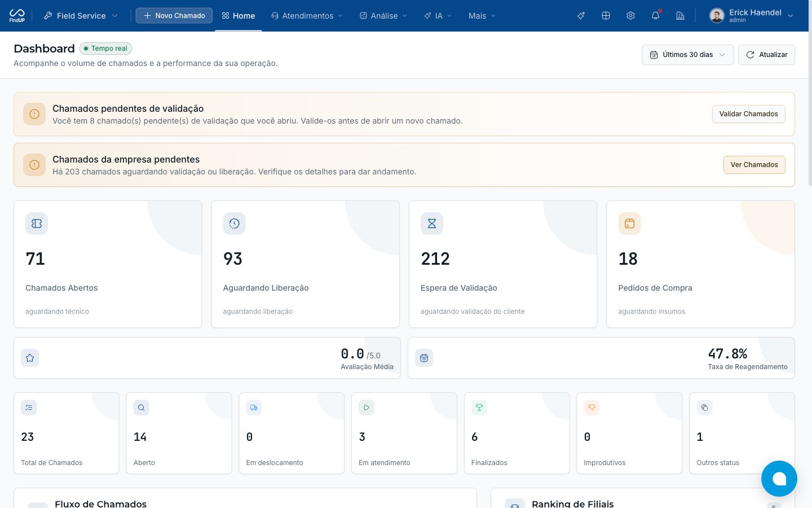812x508 pixels.
Task: Click the Fluxo de Chamados heading
Action: pyautogui.click(x=100, y=503)
